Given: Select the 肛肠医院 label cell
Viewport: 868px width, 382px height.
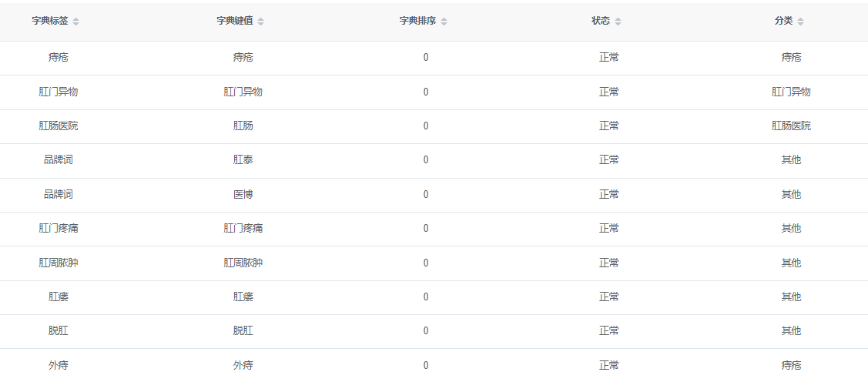Looking at the screenshot, I should (x=58, y=126).
